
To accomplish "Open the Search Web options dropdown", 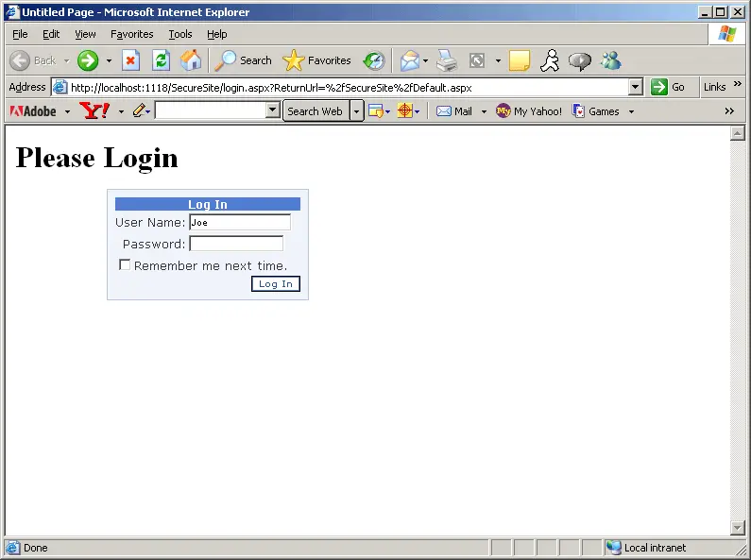I will [x=356, y=111].
